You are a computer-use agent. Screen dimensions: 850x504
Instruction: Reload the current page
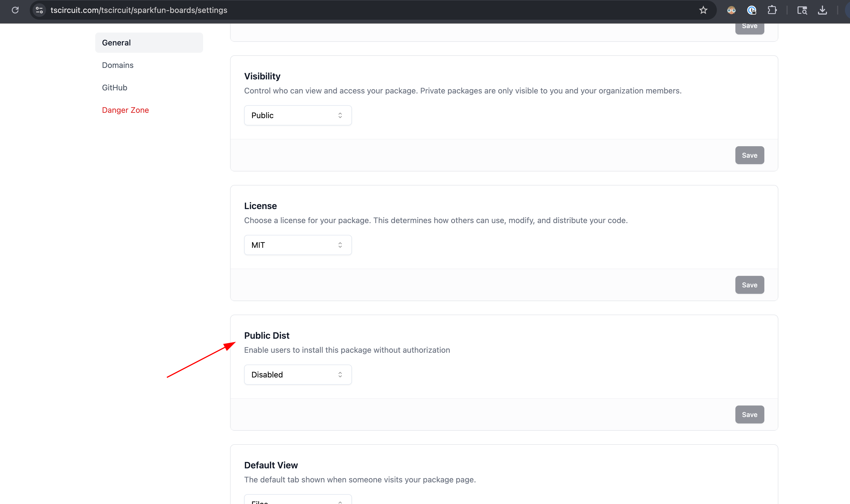(x=15, y=10)
